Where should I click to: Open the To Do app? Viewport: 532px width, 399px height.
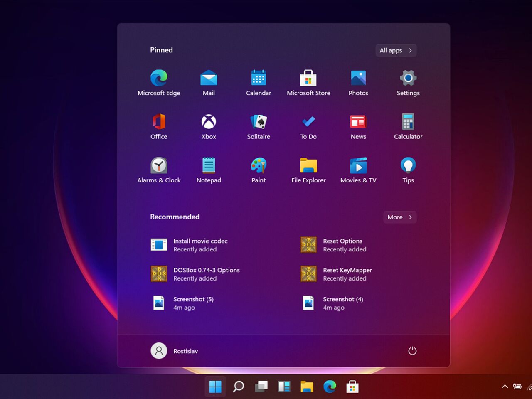(308, 127)
